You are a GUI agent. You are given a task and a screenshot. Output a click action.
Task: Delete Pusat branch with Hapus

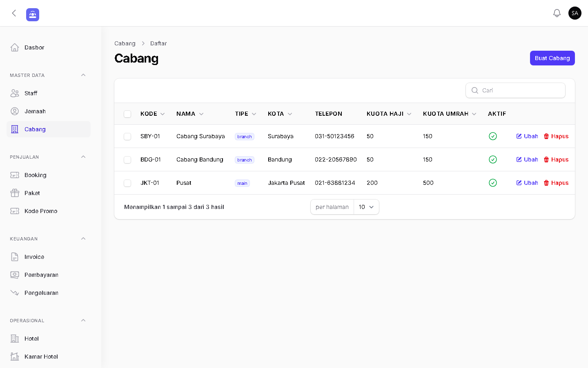556,183
